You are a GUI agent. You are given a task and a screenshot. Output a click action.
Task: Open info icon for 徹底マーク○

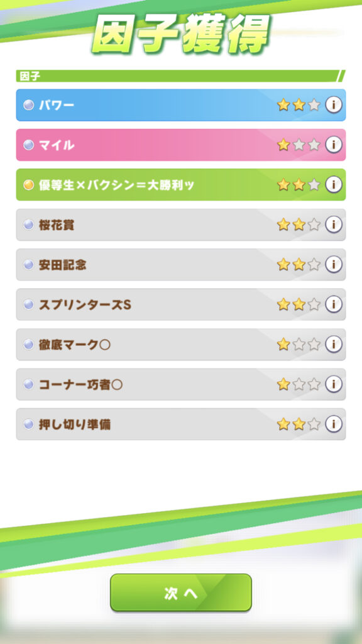click(x=334, y=344)
